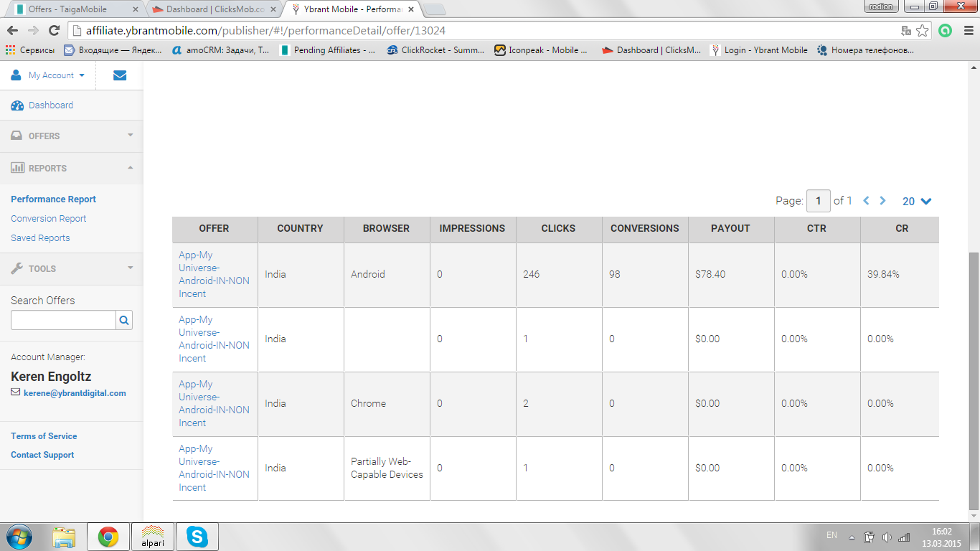Viewport: 980px width, 551px height.
Task: Open the Windows Start button
Action: 19,537
